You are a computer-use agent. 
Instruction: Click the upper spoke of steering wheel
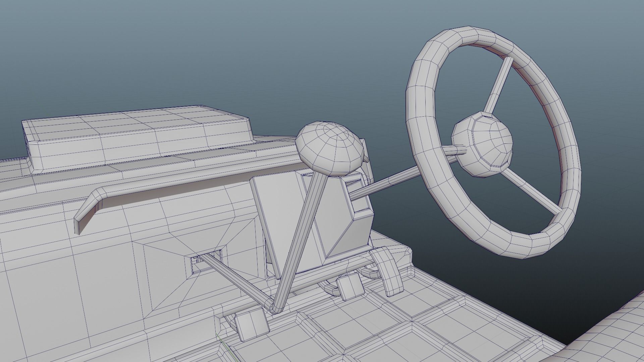tap(498, 85)
